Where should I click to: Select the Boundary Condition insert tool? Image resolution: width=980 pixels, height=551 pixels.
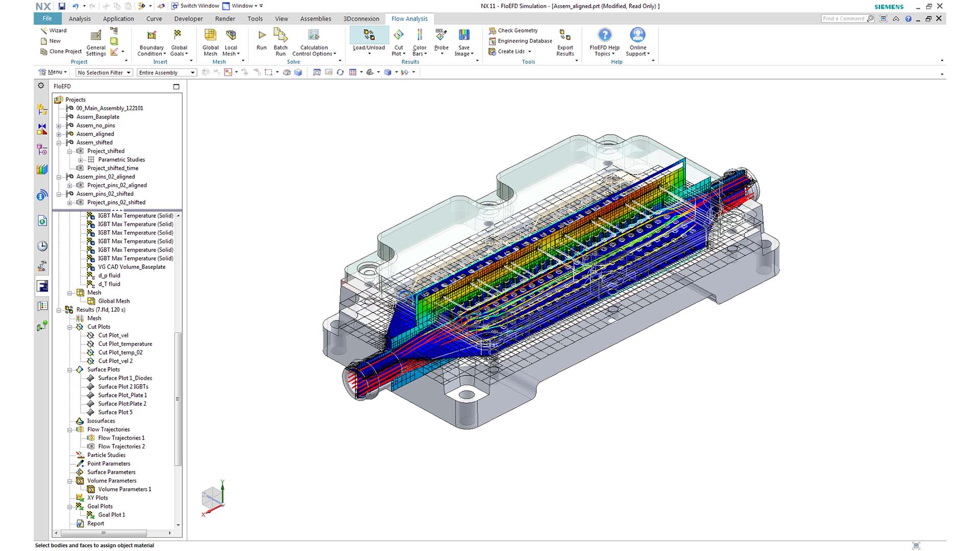click(x=151, y=41)
